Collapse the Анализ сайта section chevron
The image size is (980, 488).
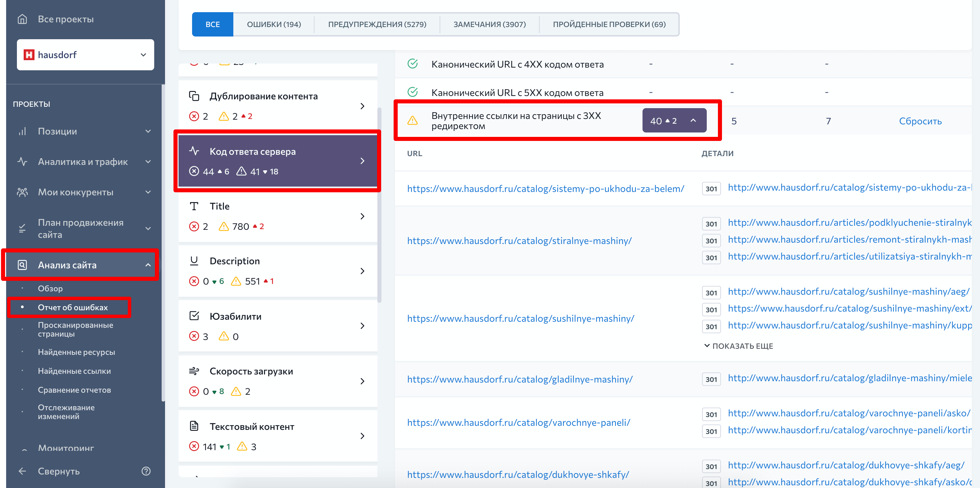click(x=148, y=265)
